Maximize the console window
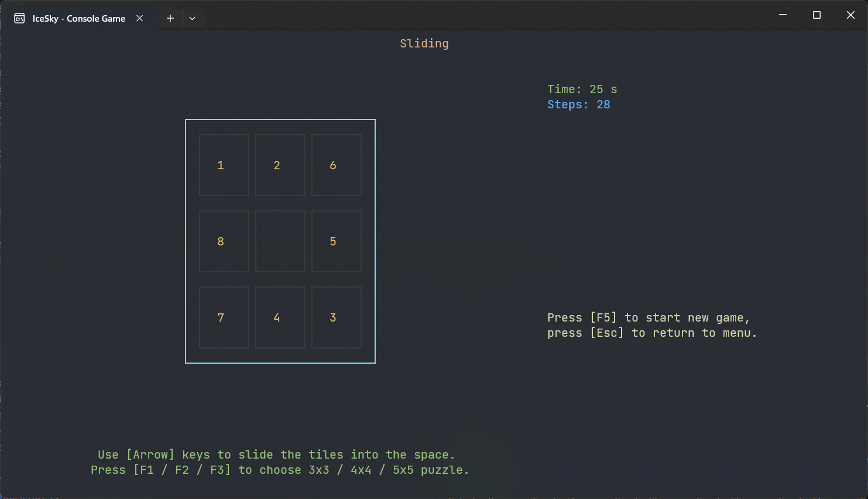Viewport: 868px width, 499px height. (816, 15)
